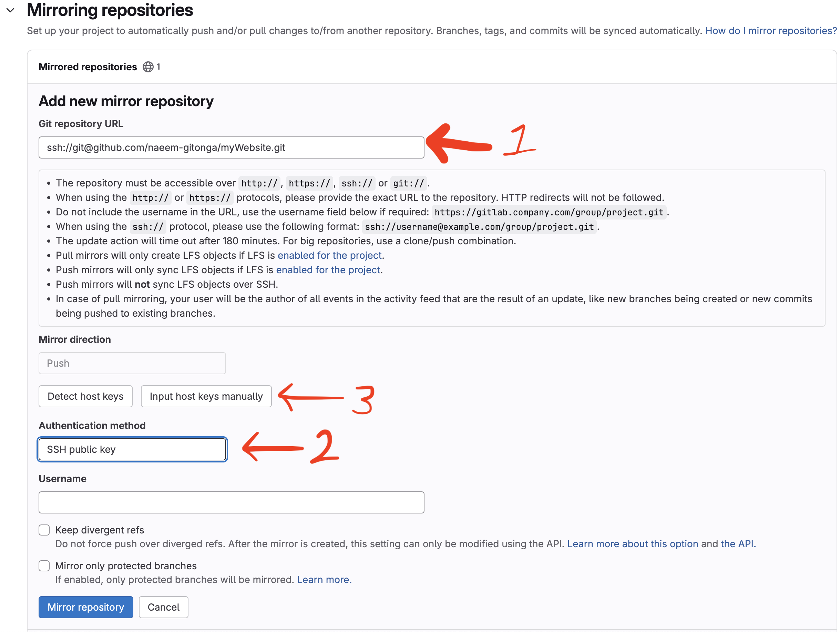The width and height of the screenshot is (840, 632).
Task: Click 'Learn more.' under protected branches
Action: tap(324, 580)
